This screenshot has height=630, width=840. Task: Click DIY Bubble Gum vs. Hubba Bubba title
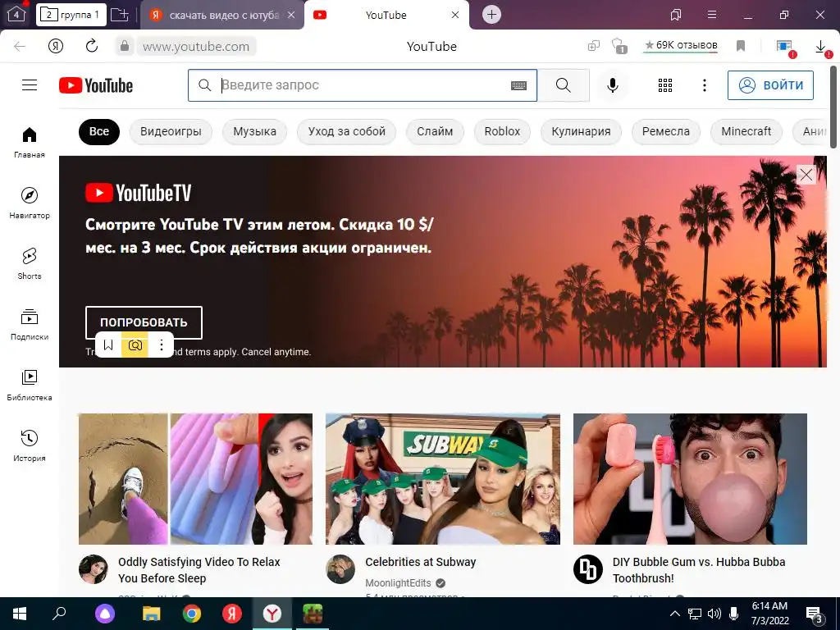click(699, 570)
